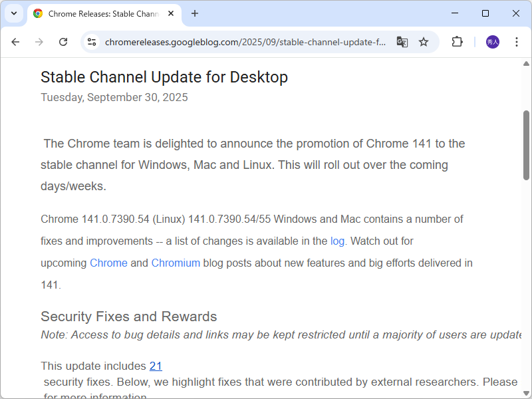Expand the tab search dropdown
The height and width of the screenshot is (399, 532).
pos(13,13)
